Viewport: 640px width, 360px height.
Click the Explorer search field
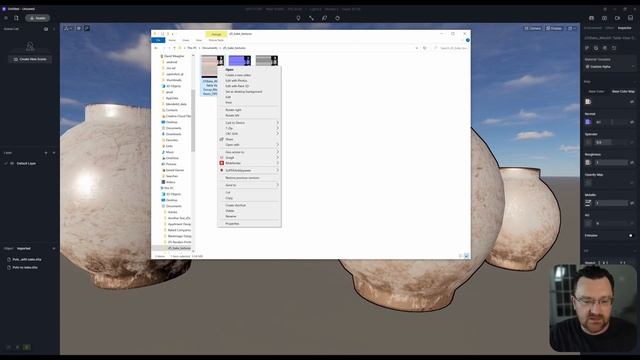pyautogui.click(x=451, y=48)
